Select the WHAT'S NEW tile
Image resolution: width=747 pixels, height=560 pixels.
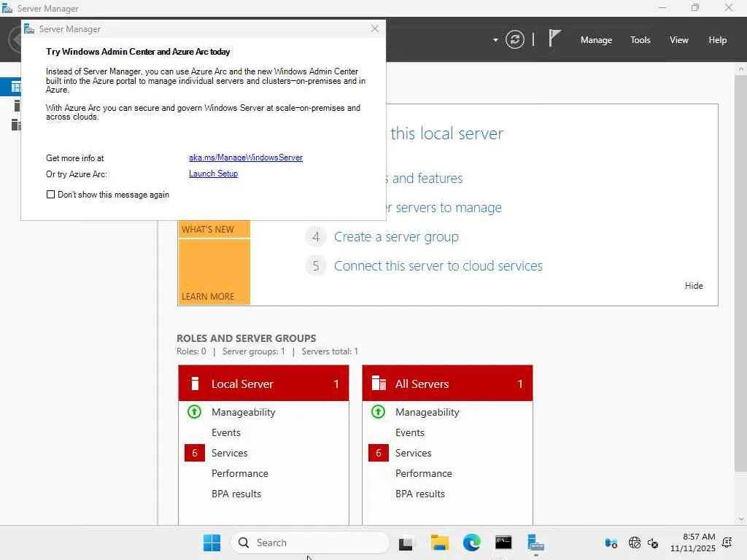click(x=214, y=229)
